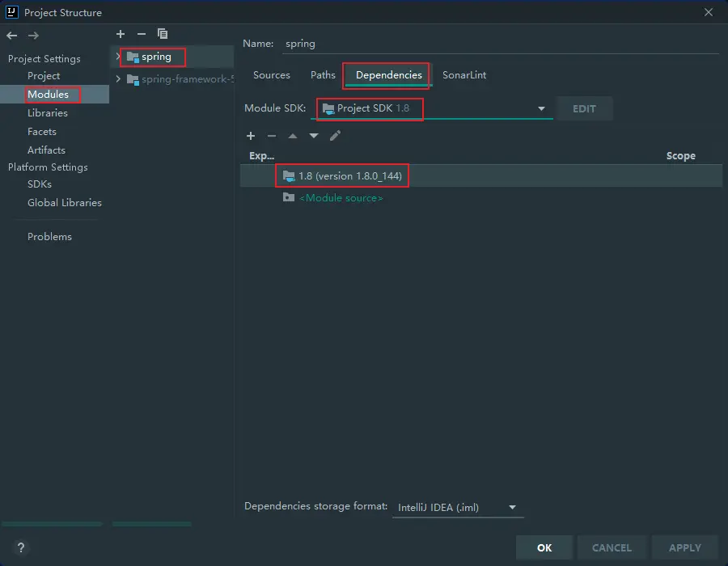The width and height of the screenshot is (728, 566).
Task: Expand the spring-framework module tree node
Action: pyautogui.click(x=119, y=79)
